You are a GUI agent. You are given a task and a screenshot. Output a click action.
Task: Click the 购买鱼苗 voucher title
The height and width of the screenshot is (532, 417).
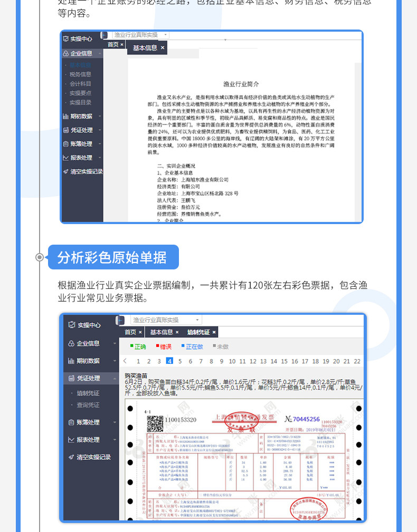tap(136, 375)
